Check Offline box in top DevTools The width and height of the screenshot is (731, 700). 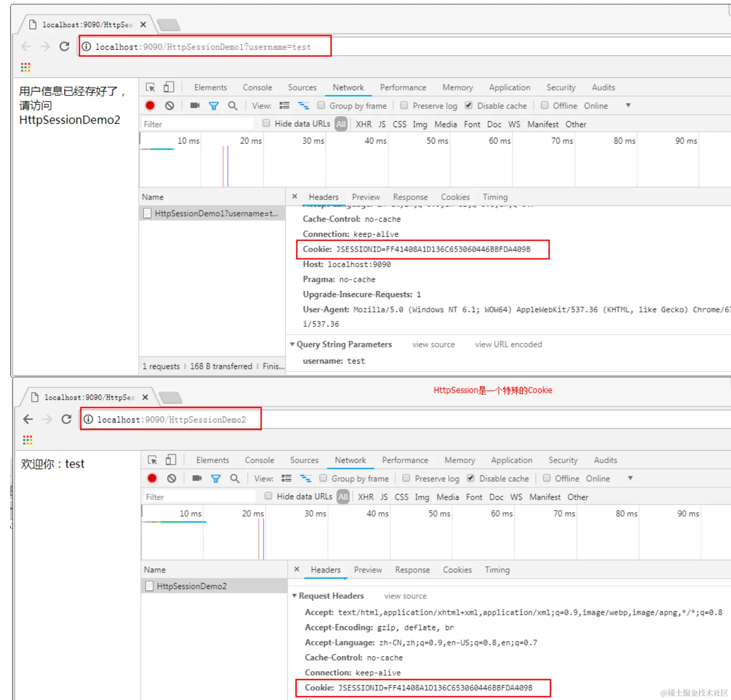click(545, 105)
